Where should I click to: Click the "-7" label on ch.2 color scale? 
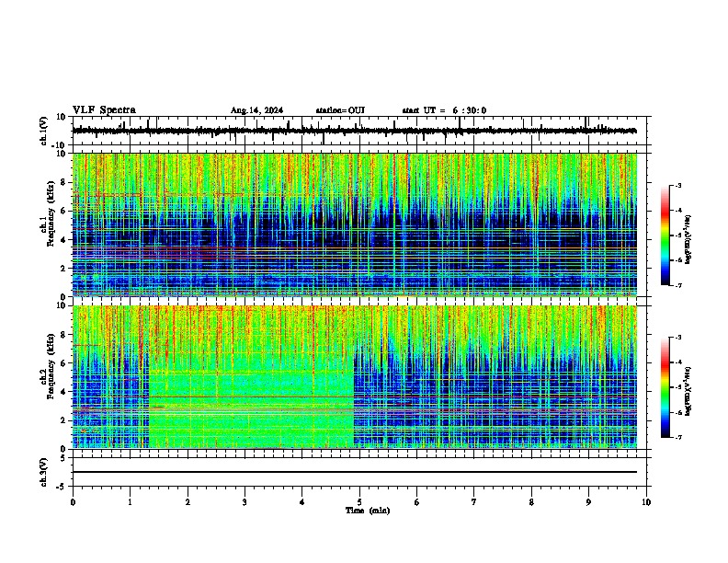click(x=677, y=437)
